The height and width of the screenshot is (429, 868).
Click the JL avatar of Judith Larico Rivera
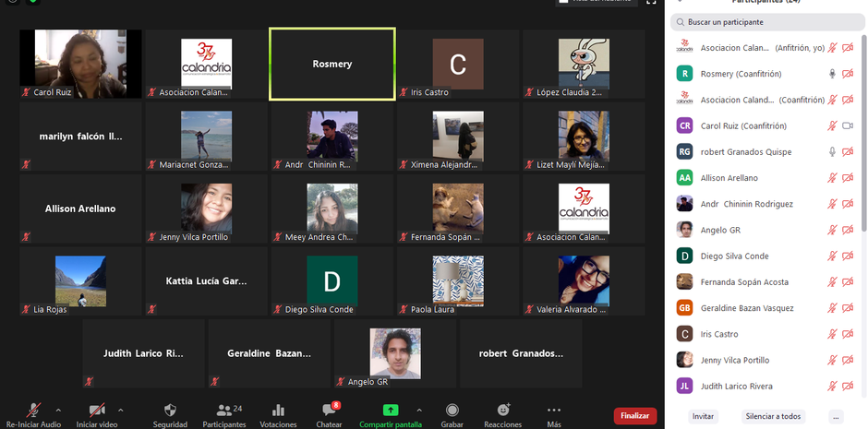coord(685,386)
